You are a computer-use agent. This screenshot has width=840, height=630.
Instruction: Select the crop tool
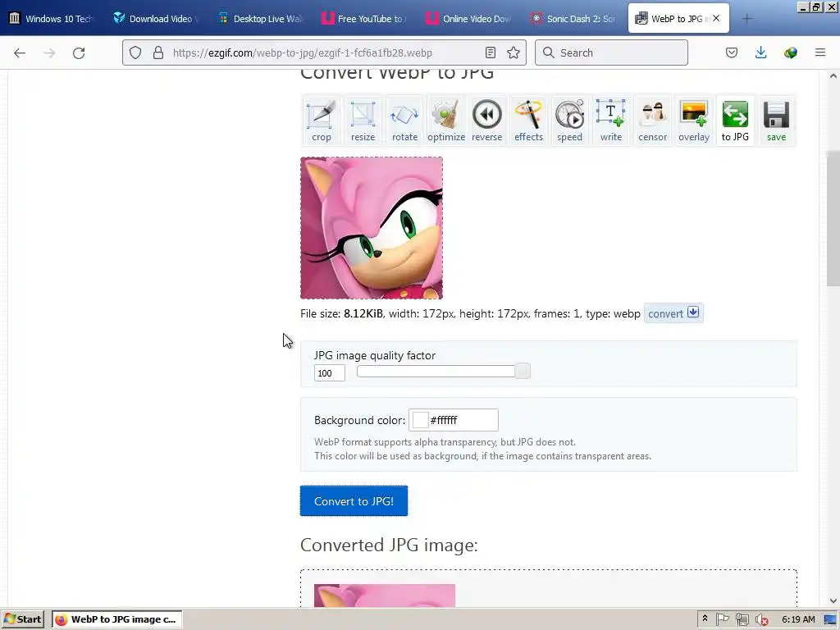click(x=322, y=121)
